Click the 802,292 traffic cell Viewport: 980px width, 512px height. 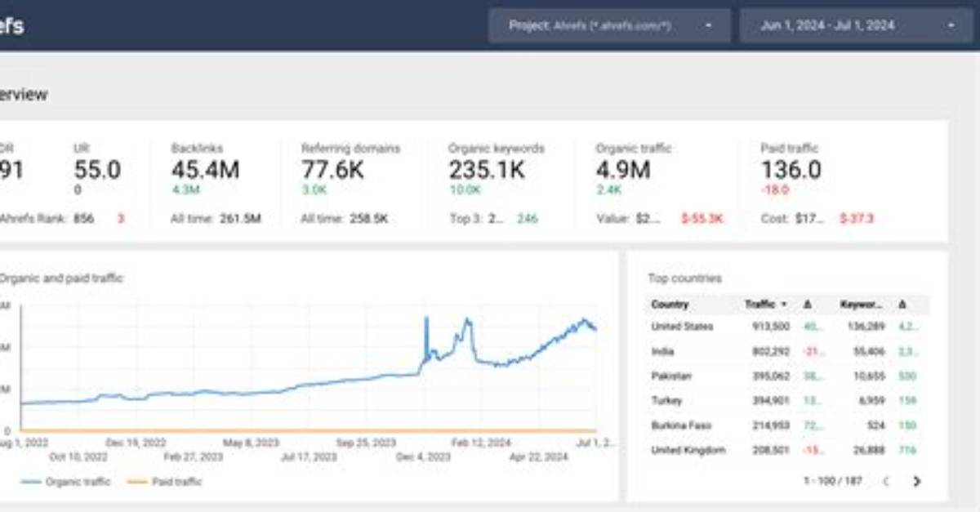pos(769,352)
